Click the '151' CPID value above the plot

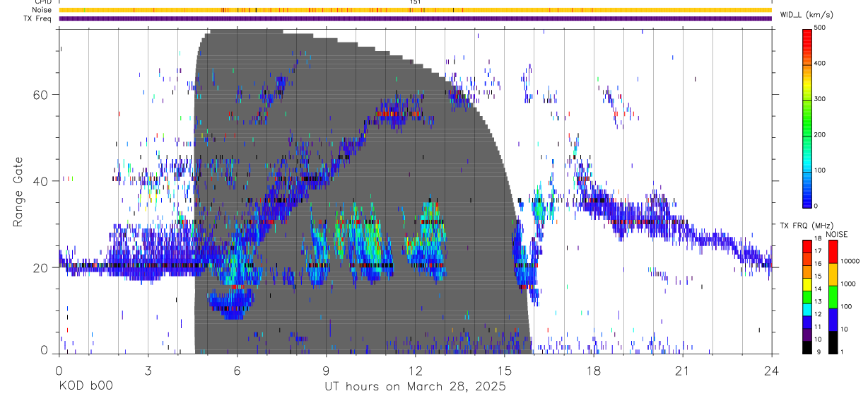[415, 2]
